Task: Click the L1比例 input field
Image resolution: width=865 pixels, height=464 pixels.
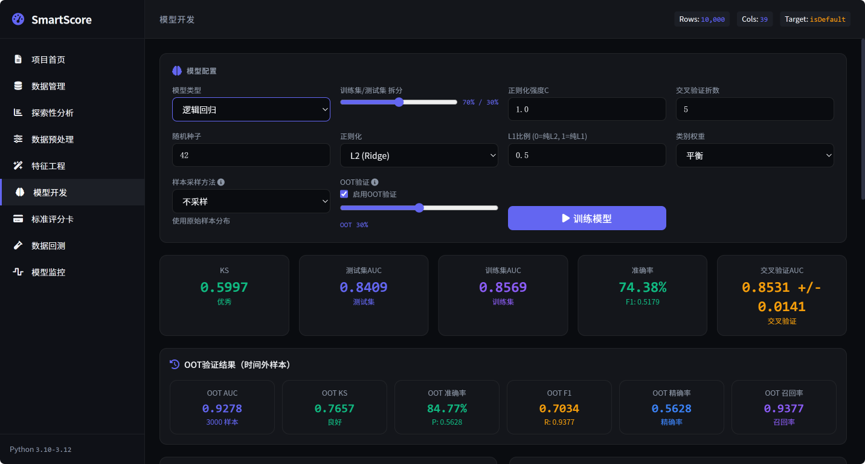Action: (x=587, y=155)
